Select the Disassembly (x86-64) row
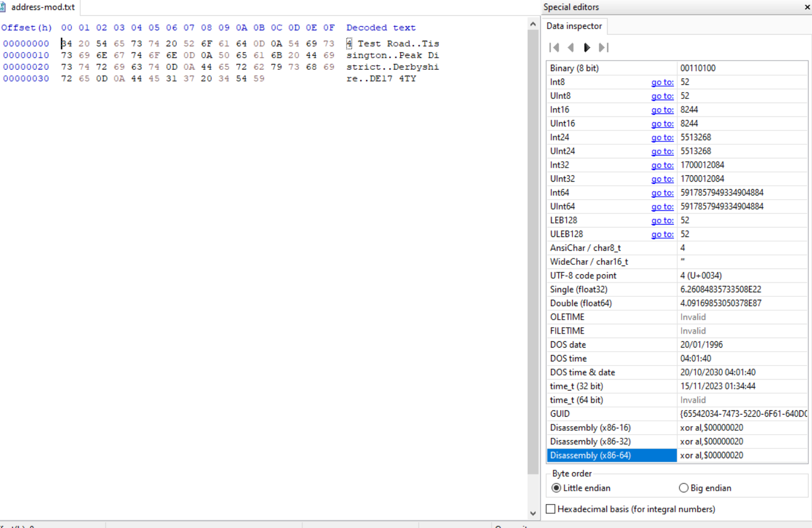 (x=611, y=455)
